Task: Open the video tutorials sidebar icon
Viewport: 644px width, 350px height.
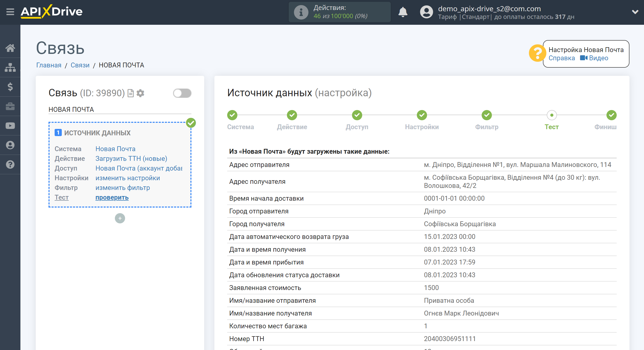Action: coord(10,126)
